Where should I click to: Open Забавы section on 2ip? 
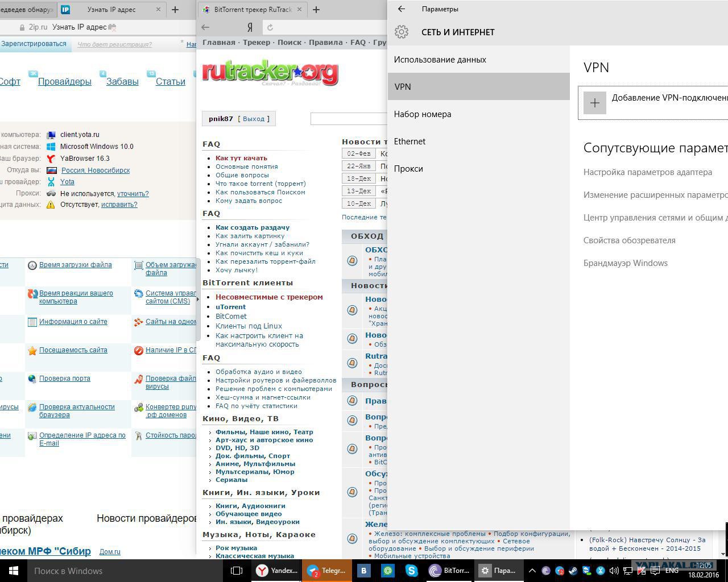tap(122, 81)
